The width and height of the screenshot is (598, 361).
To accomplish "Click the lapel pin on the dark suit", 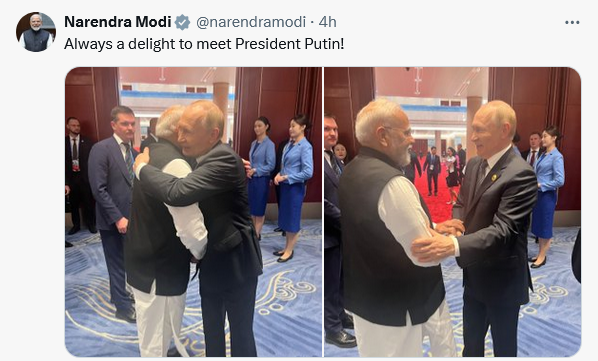I will [x=494, y=178].
